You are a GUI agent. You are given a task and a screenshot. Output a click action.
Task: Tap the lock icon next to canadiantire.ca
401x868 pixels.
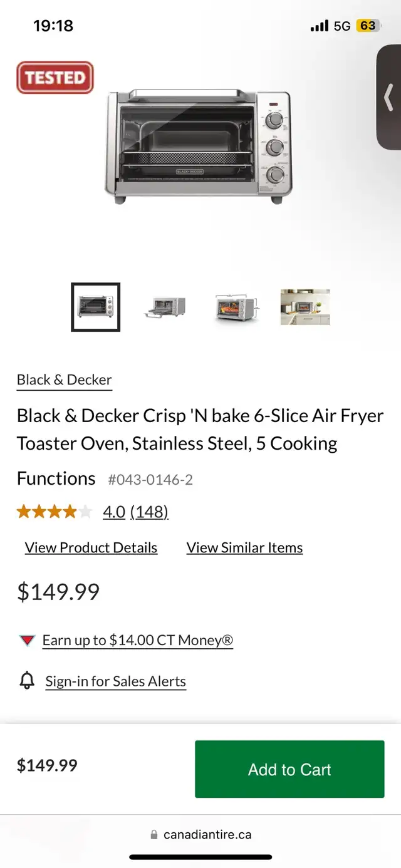(154, 834)
